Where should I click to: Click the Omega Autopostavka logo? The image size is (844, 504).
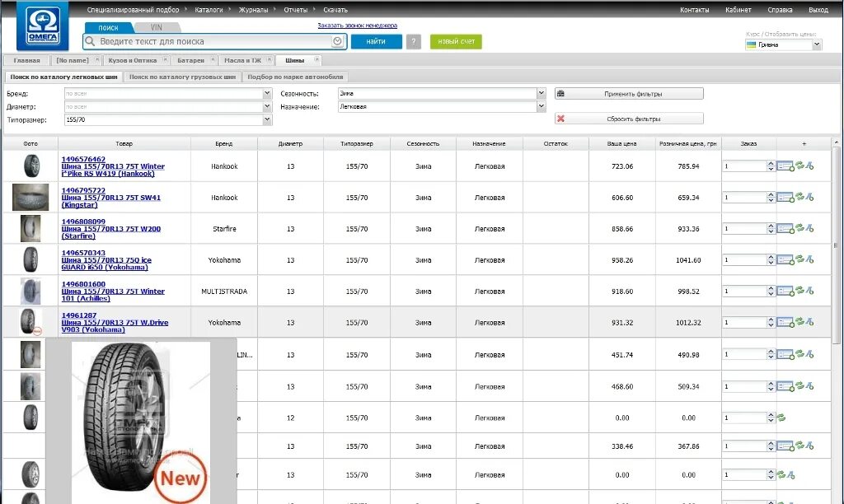43,26
